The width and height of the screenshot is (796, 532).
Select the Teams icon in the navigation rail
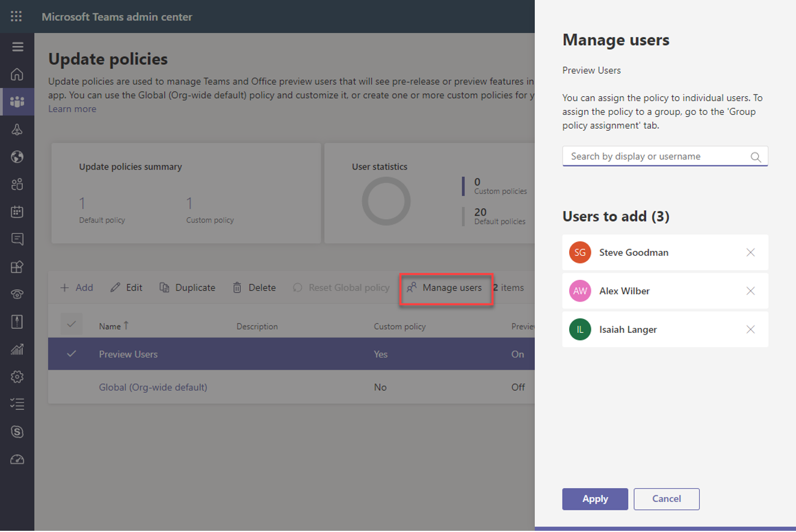tap(17, 102)
